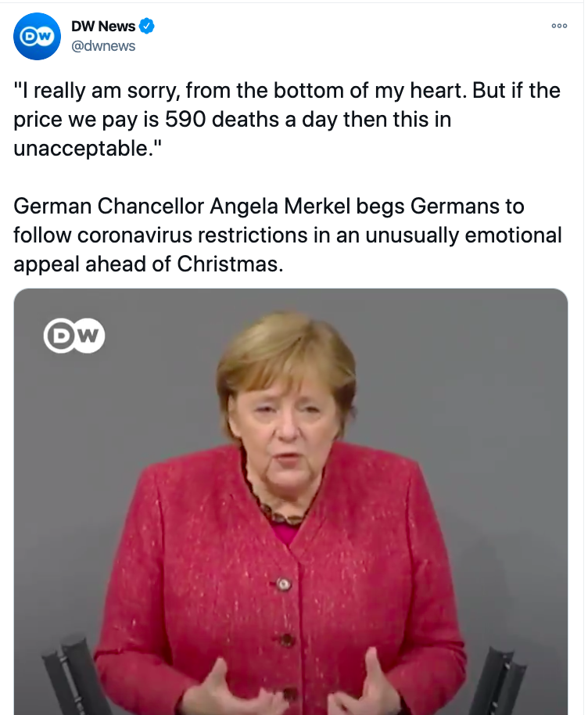Click the phrase "from the bottom of my heart"

(x=308, y=90)
